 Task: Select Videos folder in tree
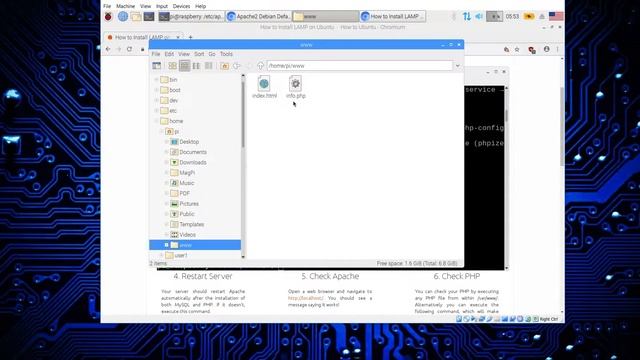click(183, 235)
